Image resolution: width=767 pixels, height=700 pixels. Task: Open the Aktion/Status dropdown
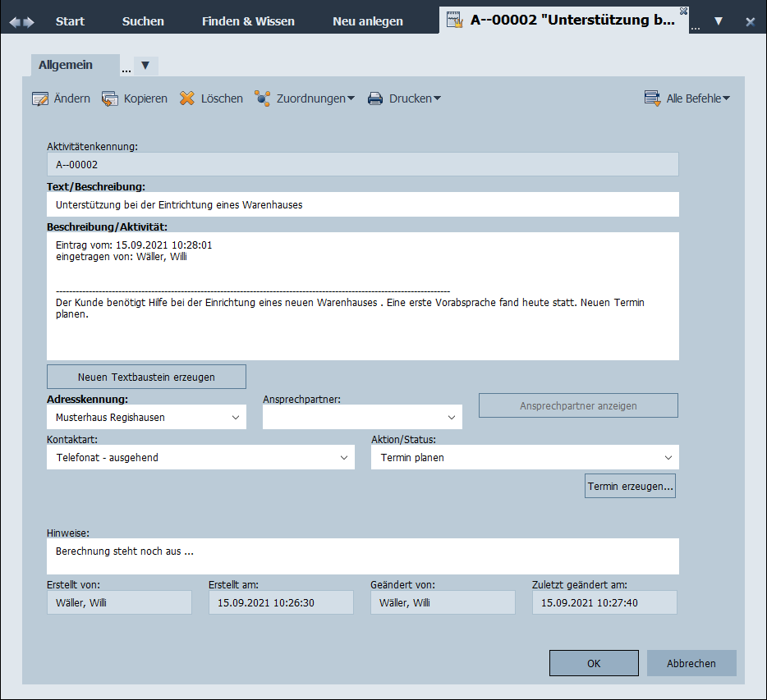click(x=668, y=458)
